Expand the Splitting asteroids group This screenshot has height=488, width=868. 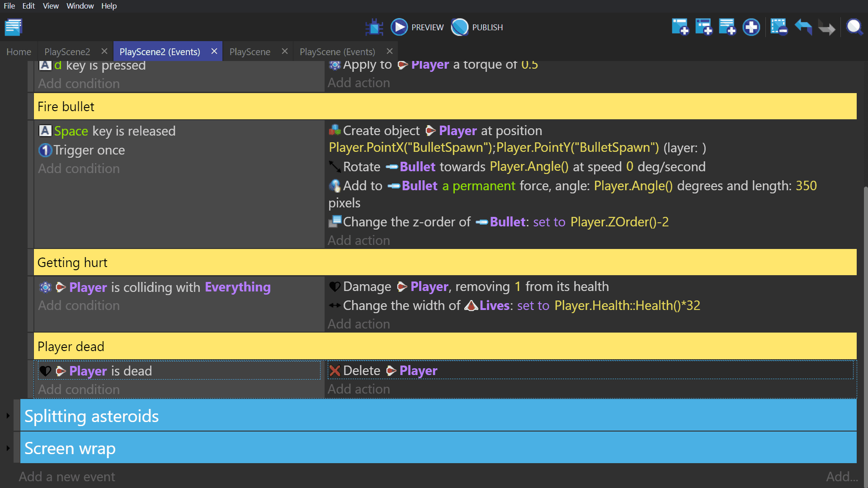[8, 416]
